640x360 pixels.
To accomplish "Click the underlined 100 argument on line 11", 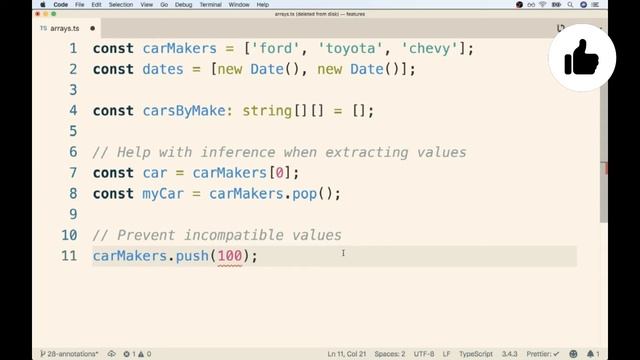I will (x=230, y=256).
